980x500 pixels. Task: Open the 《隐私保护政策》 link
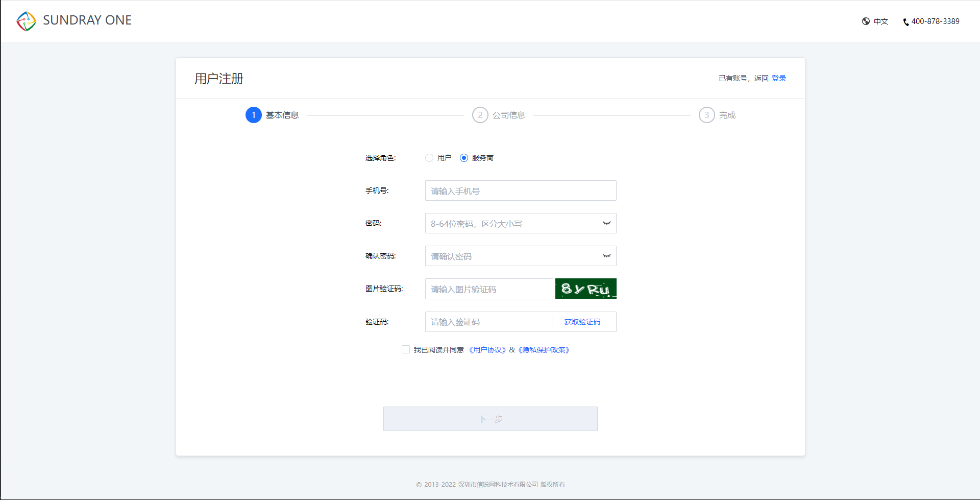point(544,350)
